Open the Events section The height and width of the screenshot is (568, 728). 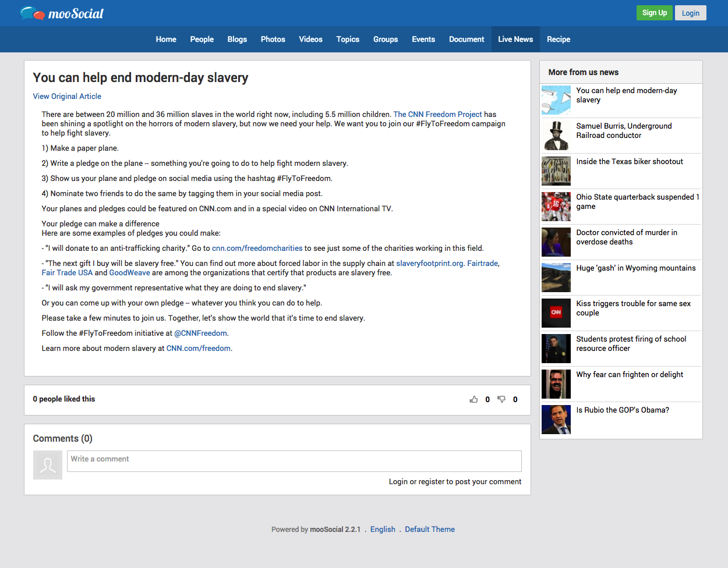tap(423, 39)
